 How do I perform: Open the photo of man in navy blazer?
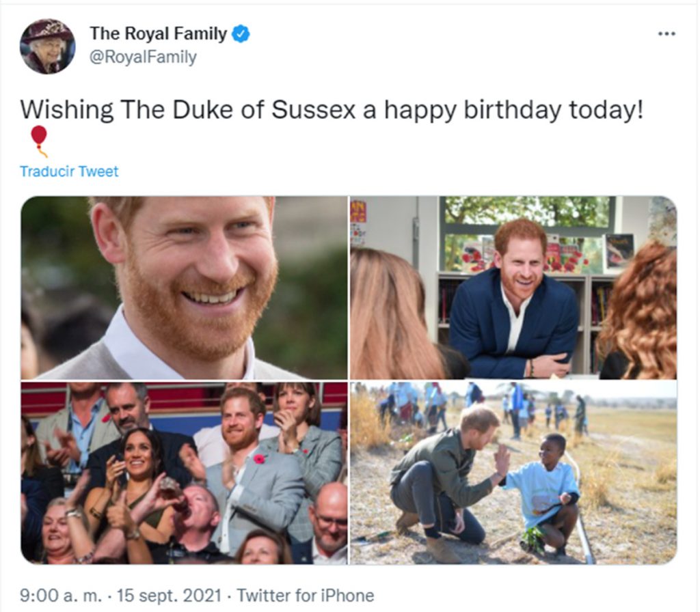[513, 288]
